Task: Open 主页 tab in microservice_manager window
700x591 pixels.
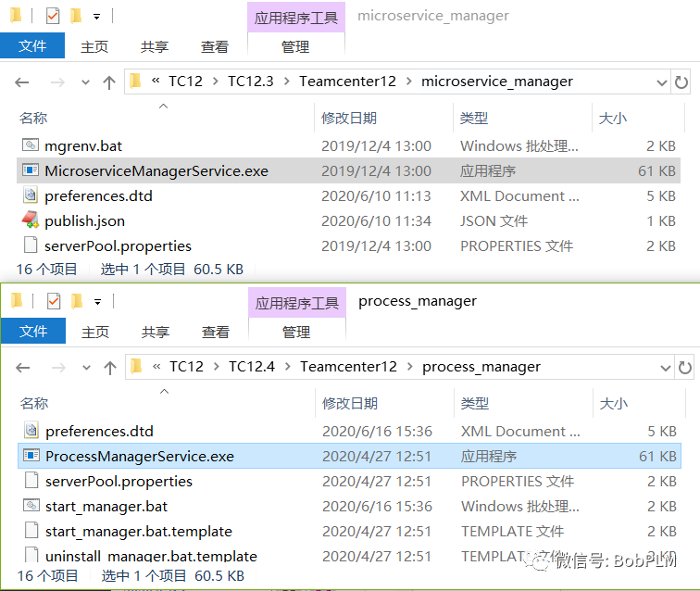Action: click(x=94, y=46)
